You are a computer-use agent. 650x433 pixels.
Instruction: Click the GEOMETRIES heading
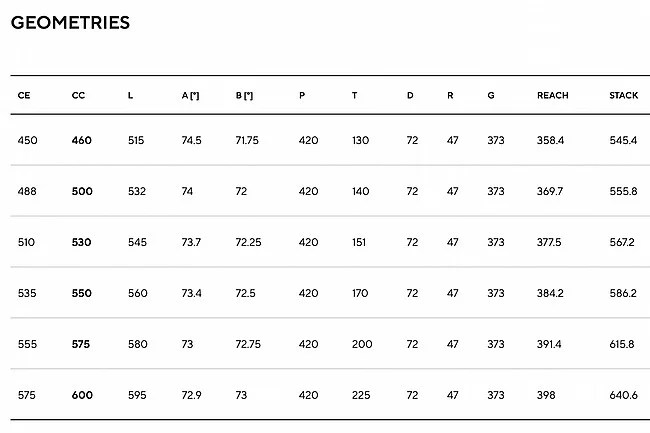(70, 22)
